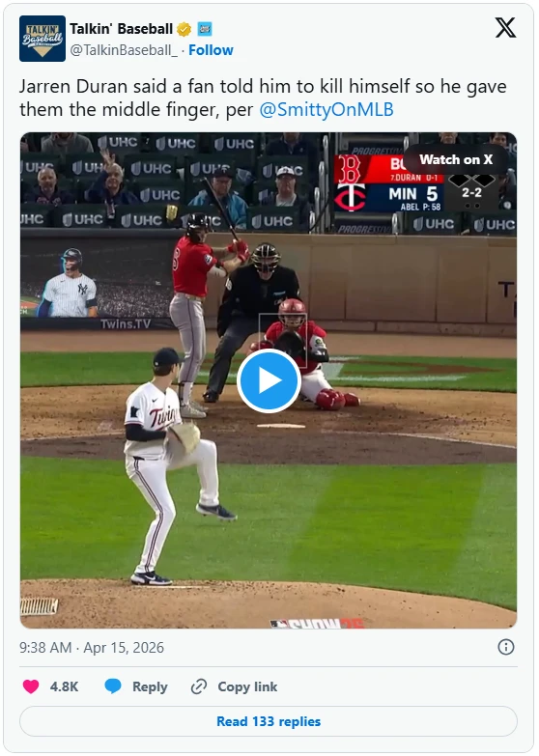Image resolution: width=539 pixels, height=756 pixels.
Task: Open the Talkin' Baseball profile avatar
Action: 43,39
